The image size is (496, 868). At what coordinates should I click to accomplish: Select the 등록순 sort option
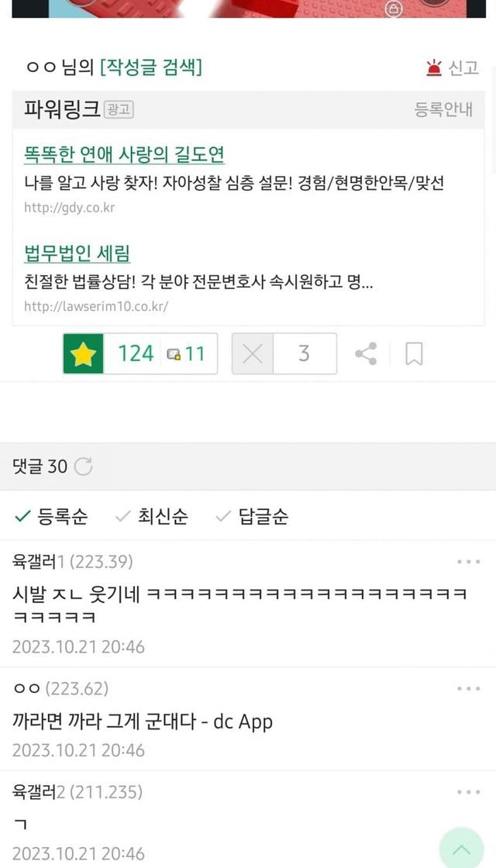(50, 516)
